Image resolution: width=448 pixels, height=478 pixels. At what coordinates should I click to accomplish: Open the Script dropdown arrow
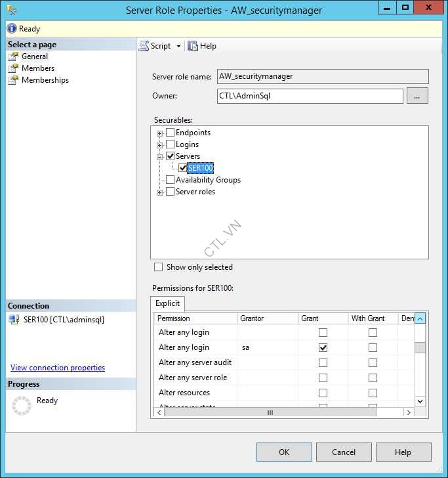click(x=178, y=47)
